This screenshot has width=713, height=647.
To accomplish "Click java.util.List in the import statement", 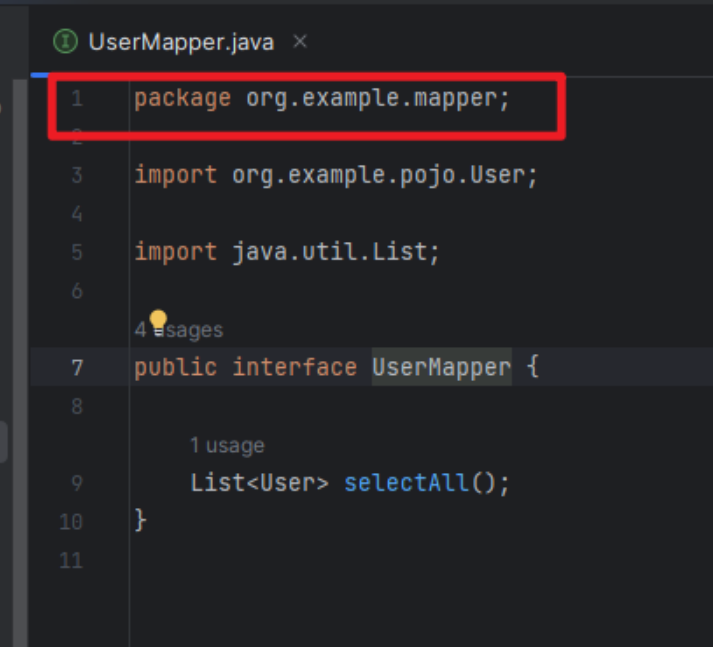I will [331, 252].
